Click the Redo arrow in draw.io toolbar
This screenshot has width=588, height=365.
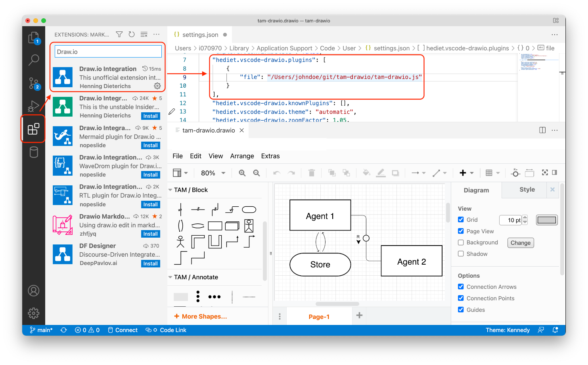tap(291, 173)
